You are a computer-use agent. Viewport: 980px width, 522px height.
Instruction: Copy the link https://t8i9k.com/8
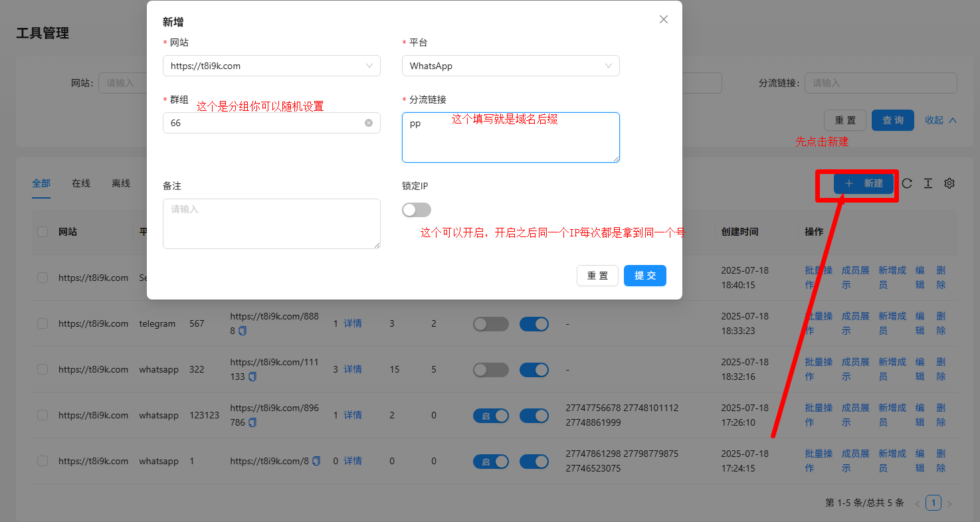click(316, 460)
